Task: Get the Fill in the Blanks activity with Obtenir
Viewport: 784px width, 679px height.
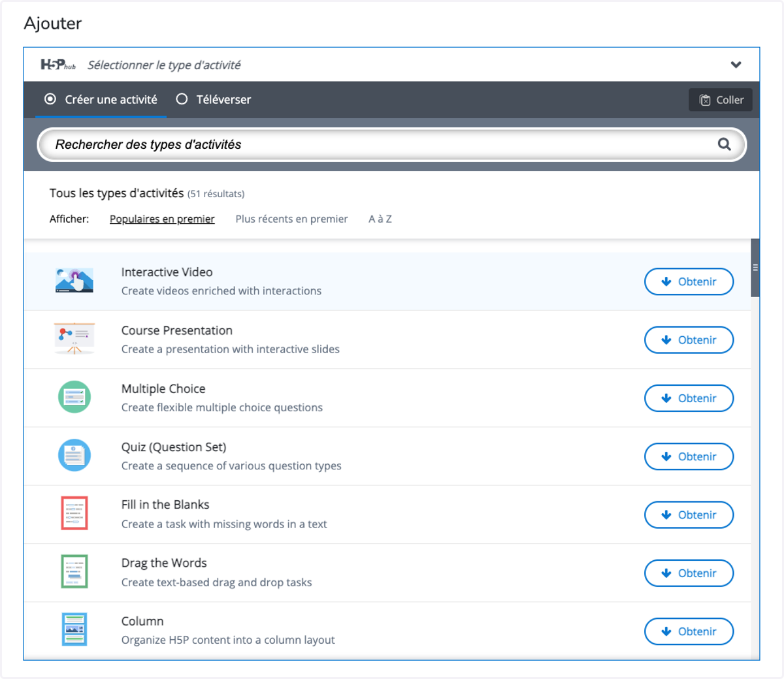Action: coord(689,514)
